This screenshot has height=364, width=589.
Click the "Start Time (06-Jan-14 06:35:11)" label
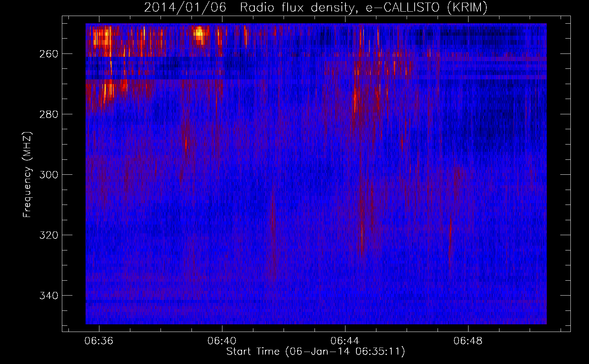[x=316, y=352]
